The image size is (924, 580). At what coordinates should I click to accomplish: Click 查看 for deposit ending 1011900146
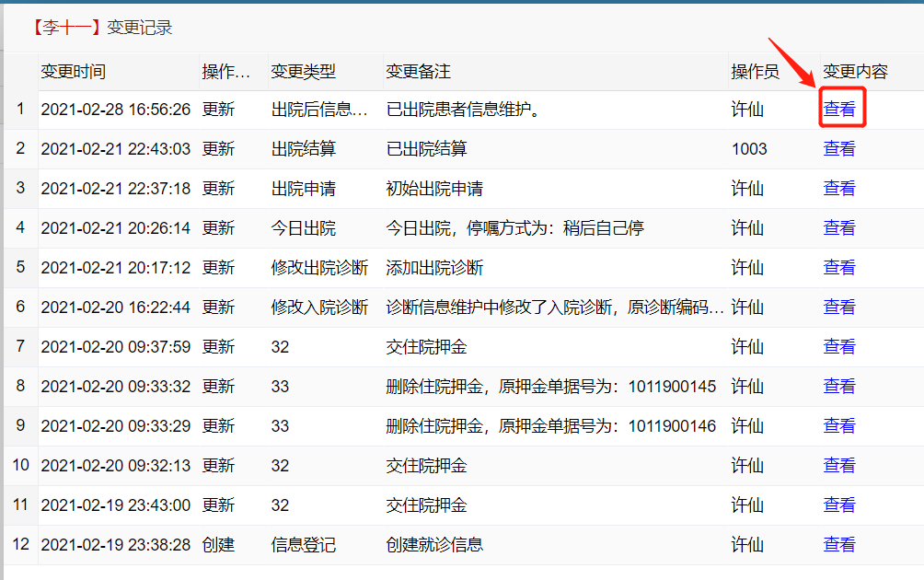pos(839,426)
